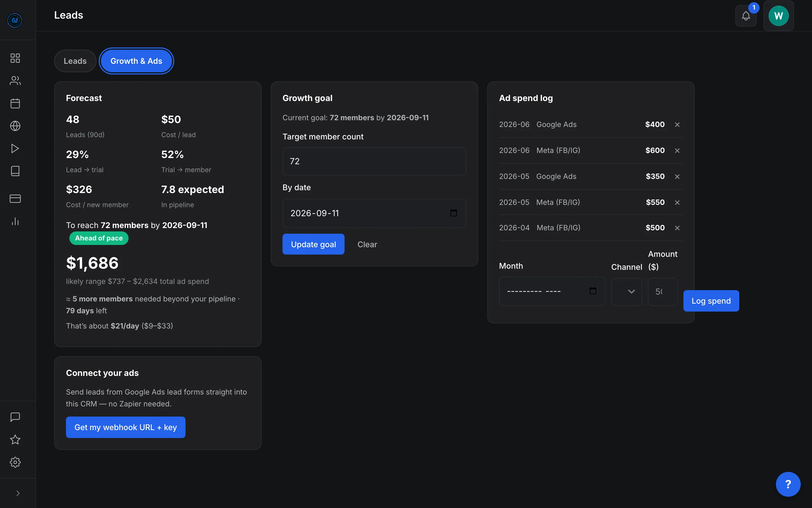Image resolution: width=812 pixels, height=508 pixels.
Task: Open the By date calendar picker icon
Action: coord(453,213)
